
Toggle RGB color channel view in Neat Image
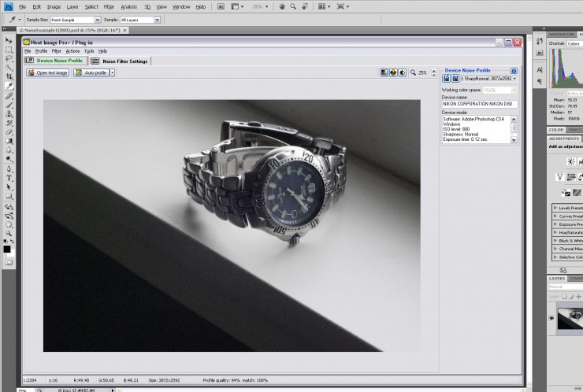point(393,73)
